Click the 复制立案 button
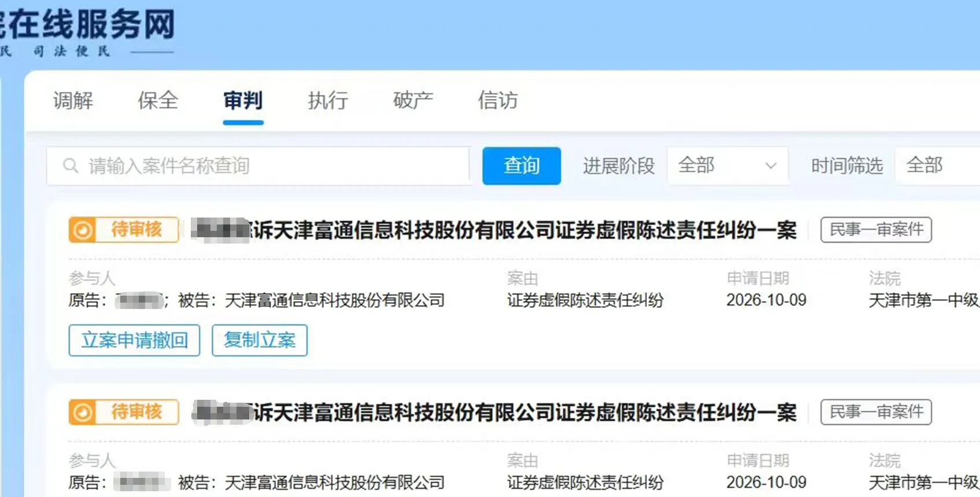This screenshot has height=497, width=980. click(x=260, y=340)
